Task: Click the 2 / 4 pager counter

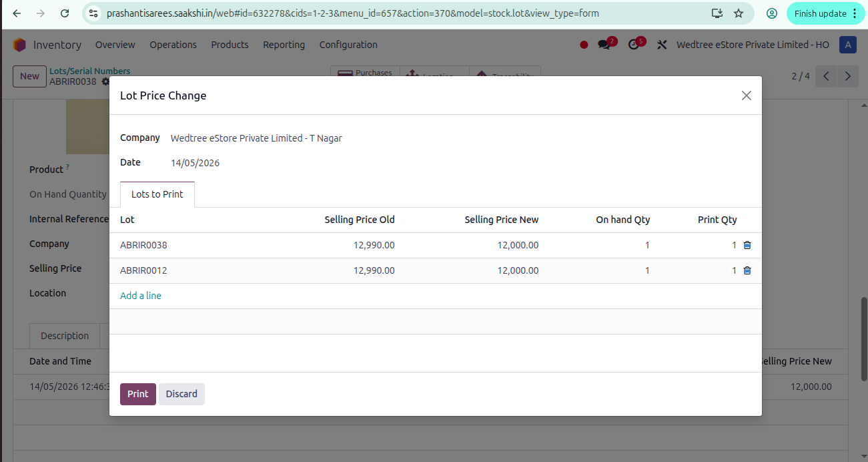Action: pos(801,76)
